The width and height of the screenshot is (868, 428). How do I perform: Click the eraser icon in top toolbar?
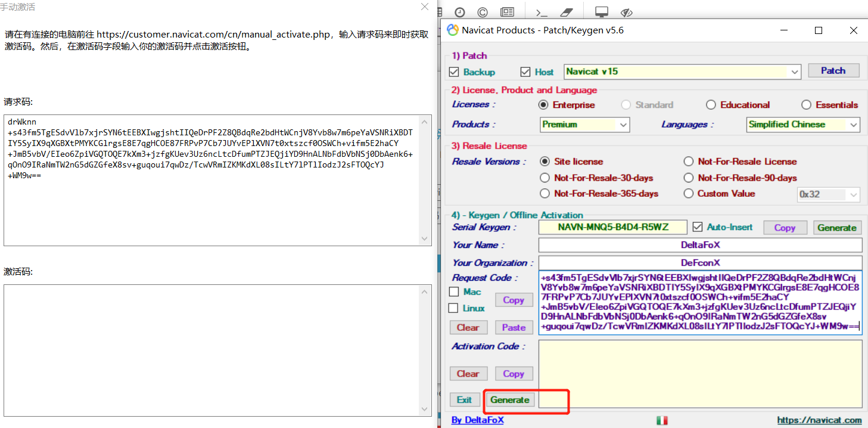point(567,12)
